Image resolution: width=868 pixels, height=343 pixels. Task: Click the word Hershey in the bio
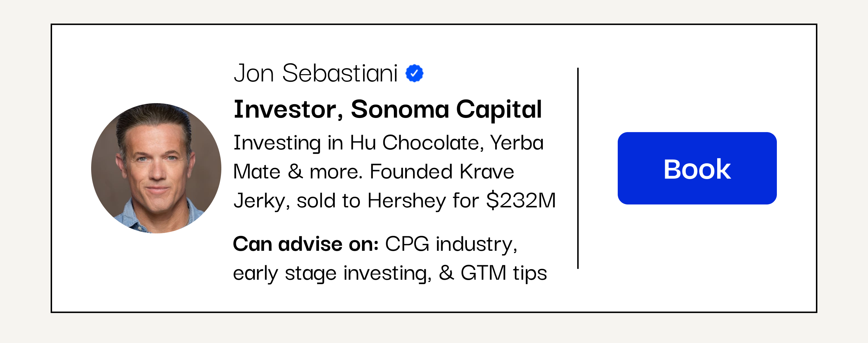[407, 201]
